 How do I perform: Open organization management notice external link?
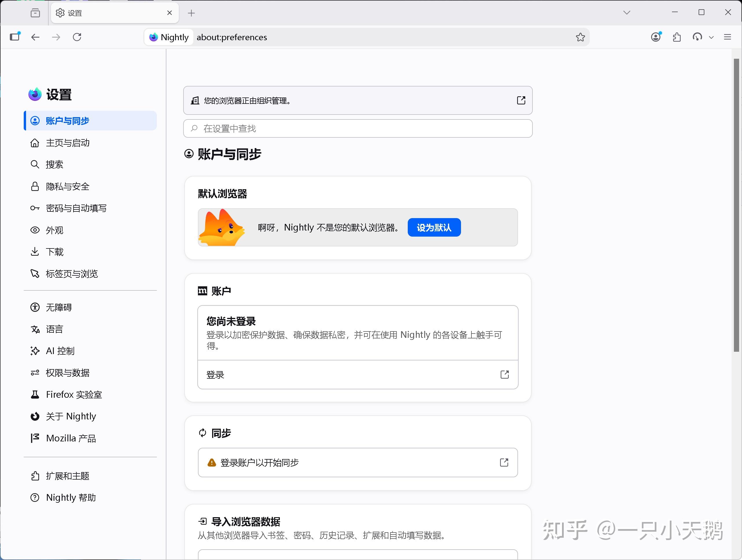[x=521, y=100]
